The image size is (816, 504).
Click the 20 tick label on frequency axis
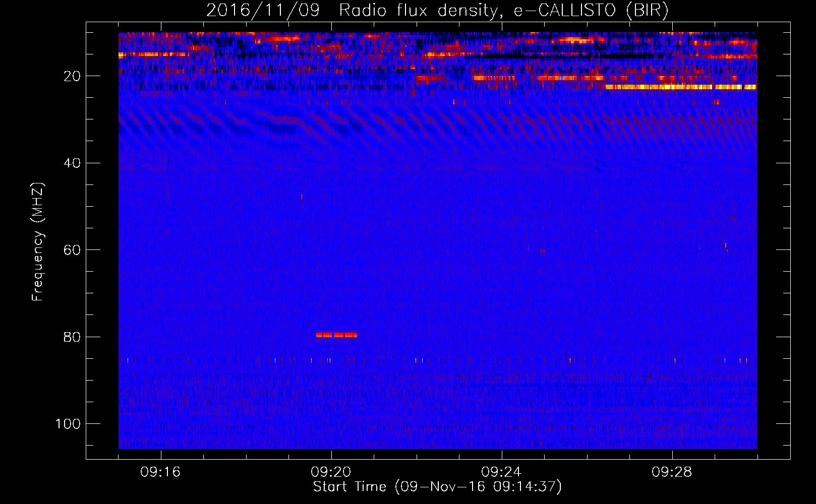coord(72,77)
